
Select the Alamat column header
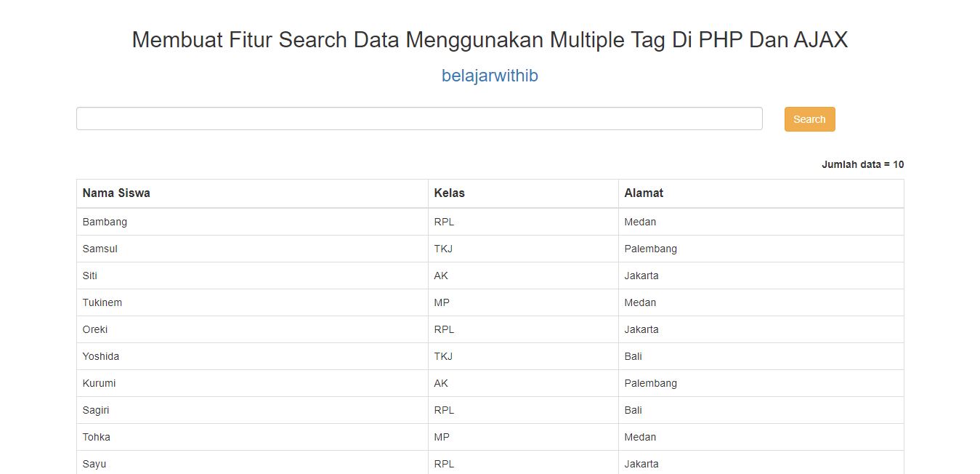[643, 193]
